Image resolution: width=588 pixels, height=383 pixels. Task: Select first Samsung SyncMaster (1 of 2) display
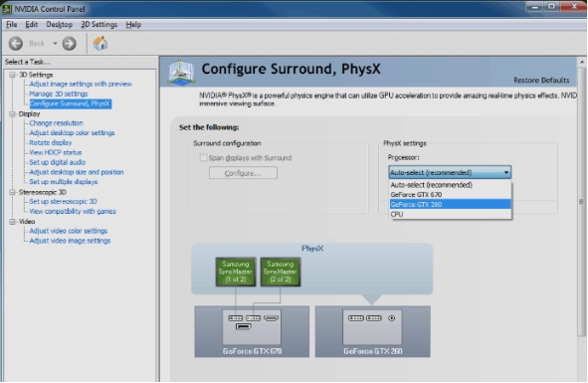click(236, 272)
